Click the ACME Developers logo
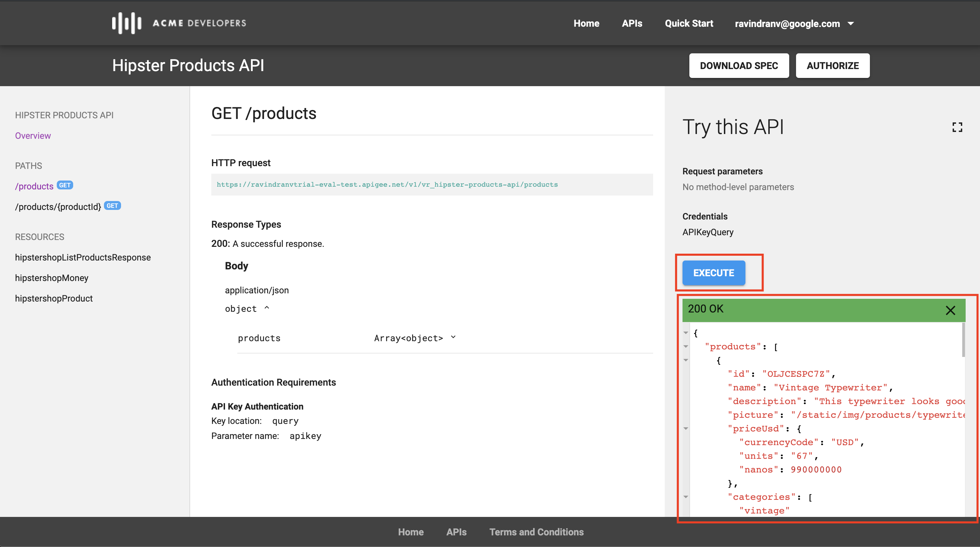Viewport: 980px width, 547px height. coord(179,23)
